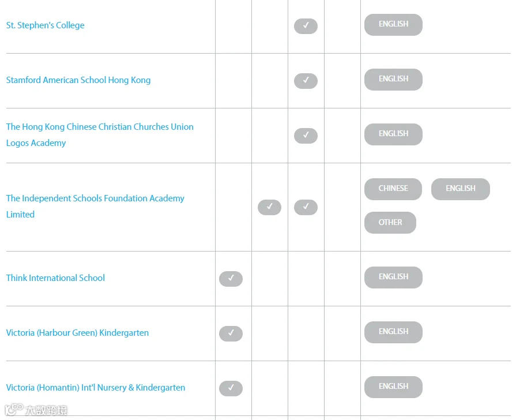
Task: Open Independent Schools Foundation Academy link
Action: click(x=95, y=206)
